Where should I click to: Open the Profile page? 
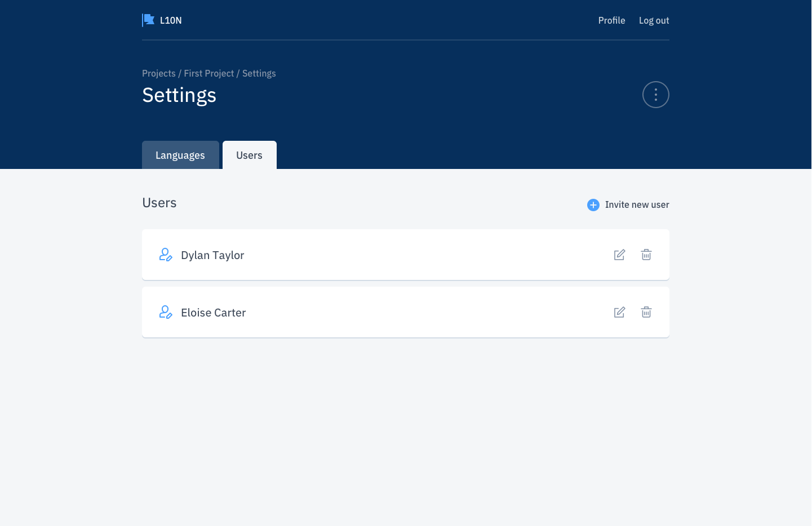click(611, 20)
